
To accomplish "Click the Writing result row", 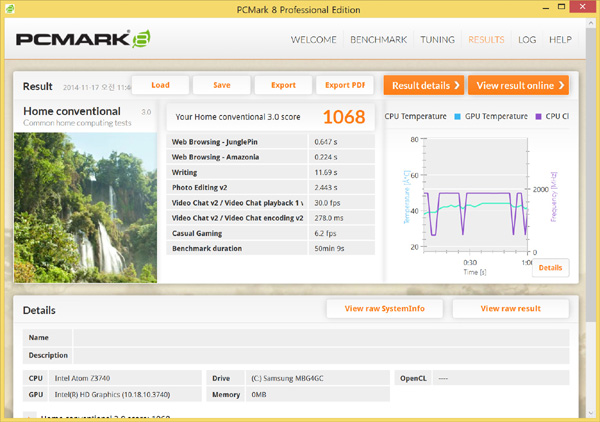I will [x=271, y=172].
